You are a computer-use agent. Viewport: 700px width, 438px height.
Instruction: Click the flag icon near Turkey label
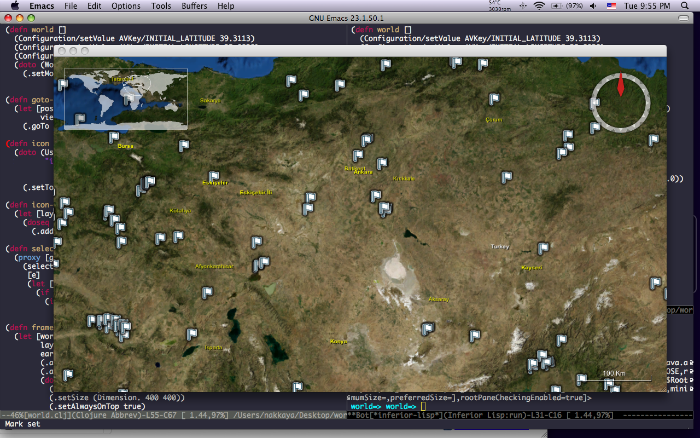[543, 248]
